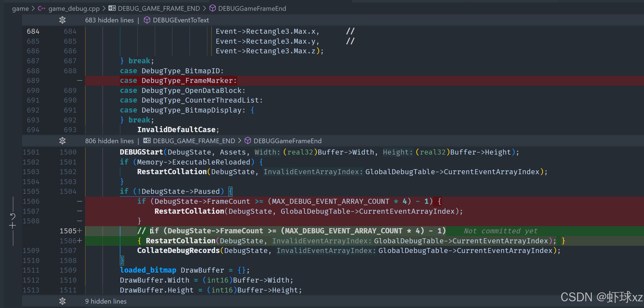Click the 'Not committed yet' blame annotation
The image size is (644, 308).
500,231
